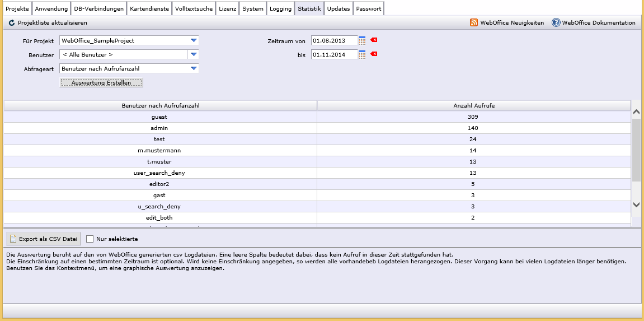Image resolution: width=644 pixels, height=321 pixels.
Task: Expand the Benutzer dropdown arrow
Action: tap(194, 54)
